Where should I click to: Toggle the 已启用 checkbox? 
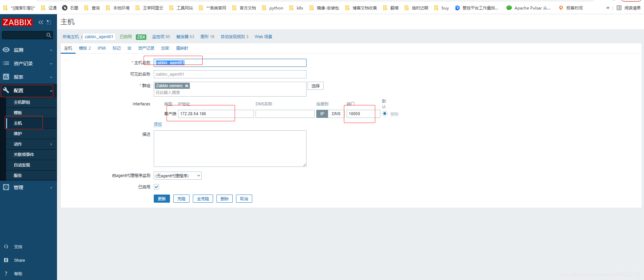click(x=156, y=187)
